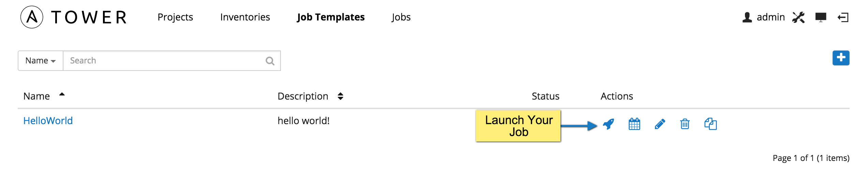
Task: Sort by Description column arrows
Action: [340, 96]
